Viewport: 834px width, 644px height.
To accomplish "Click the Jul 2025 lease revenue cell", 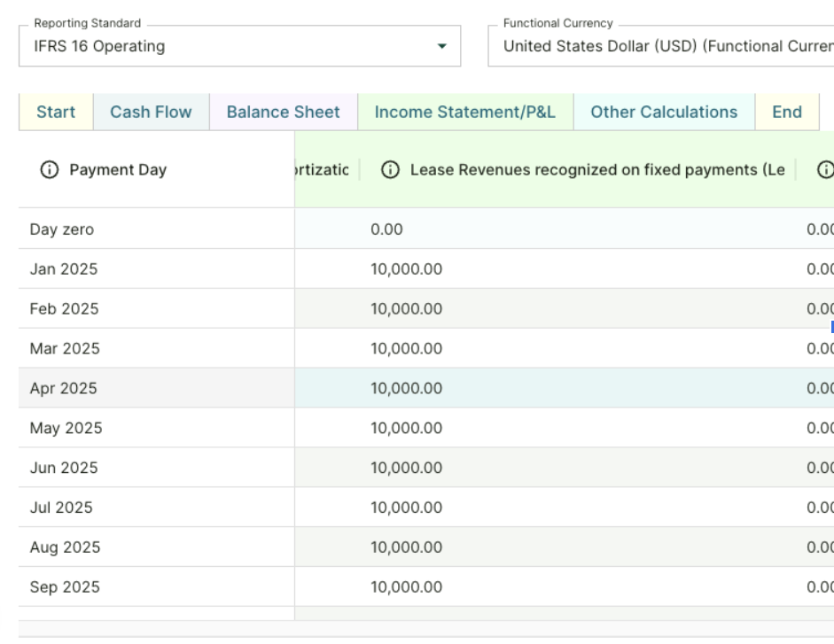I will 406,508.
